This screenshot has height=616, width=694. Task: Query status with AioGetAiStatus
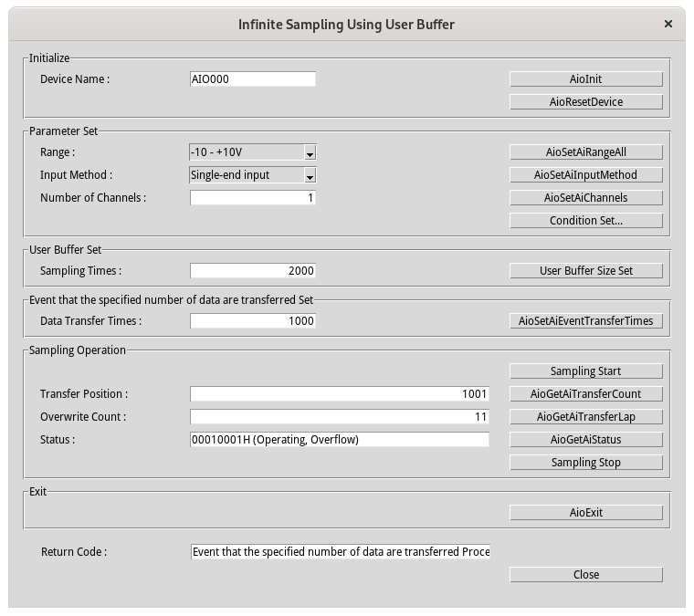pos(585,440)
